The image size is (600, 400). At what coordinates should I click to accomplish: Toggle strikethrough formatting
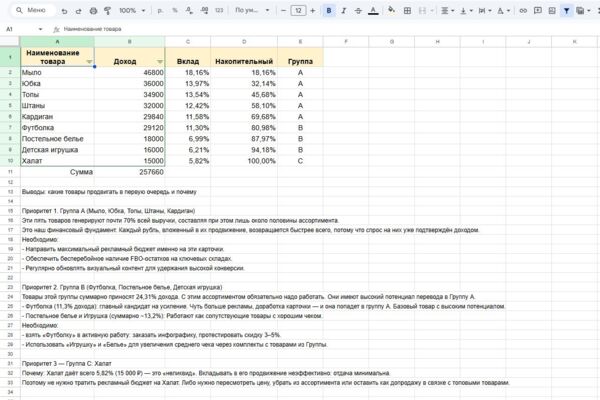pyautogui.click(x=358, y=11)
